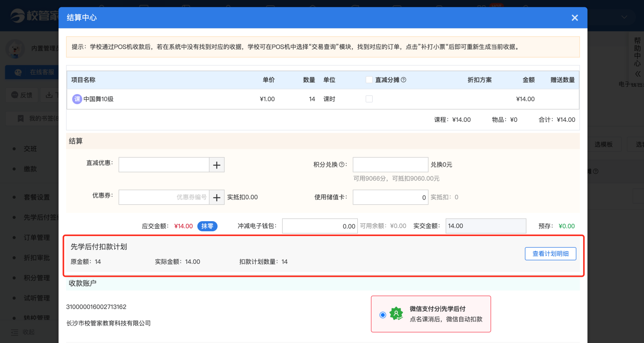The image size is (644, 343).
Task: Click the 抹零 button
Action: click(x=207, y=226)
